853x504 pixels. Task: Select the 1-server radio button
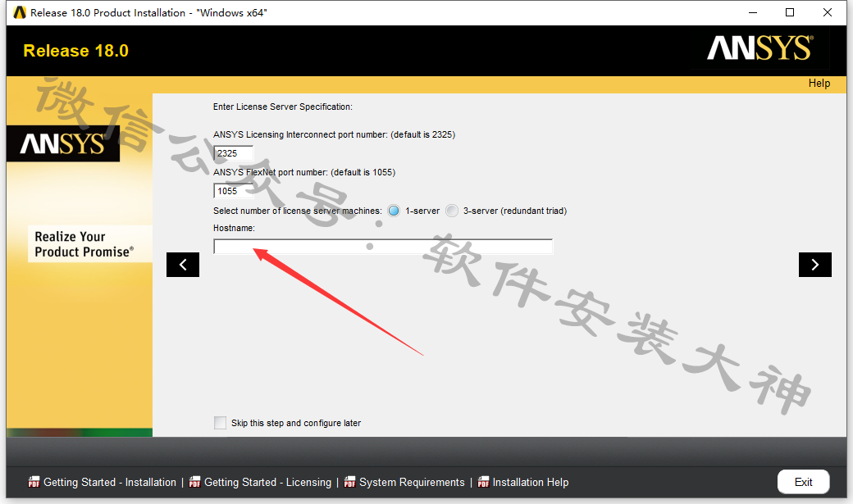point(394,211)
